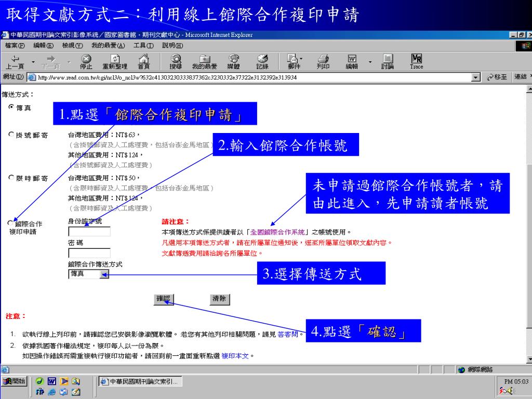Open the search folder quick launch icon

pos(76,381)
